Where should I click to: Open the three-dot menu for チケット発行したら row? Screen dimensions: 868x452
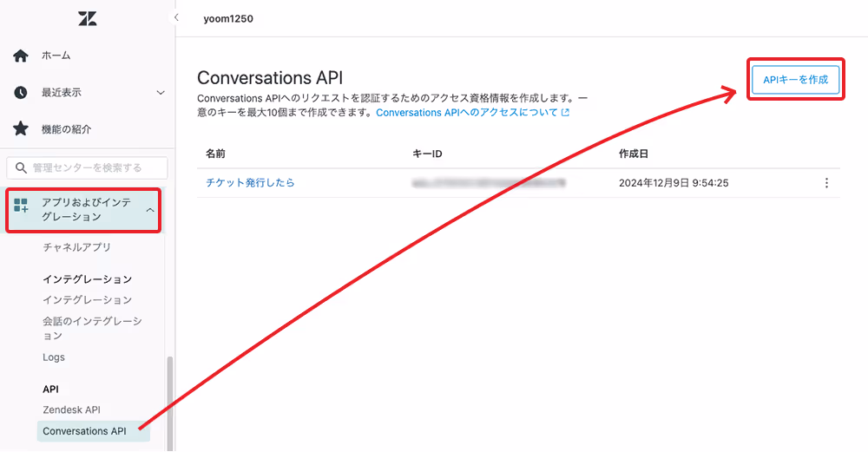tap(826, 183)
